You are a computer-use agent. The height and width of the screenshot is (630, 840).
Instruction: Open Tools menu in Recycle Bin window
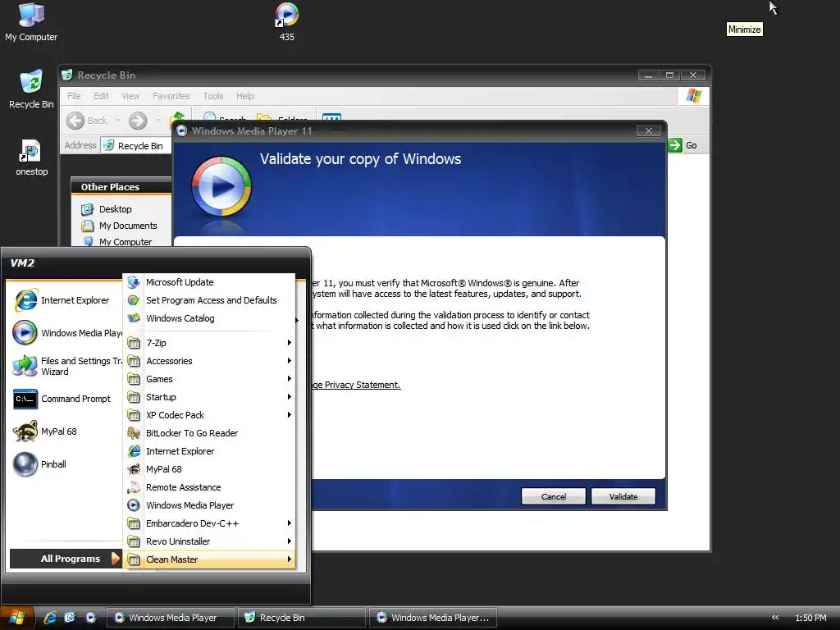(212, 96)
